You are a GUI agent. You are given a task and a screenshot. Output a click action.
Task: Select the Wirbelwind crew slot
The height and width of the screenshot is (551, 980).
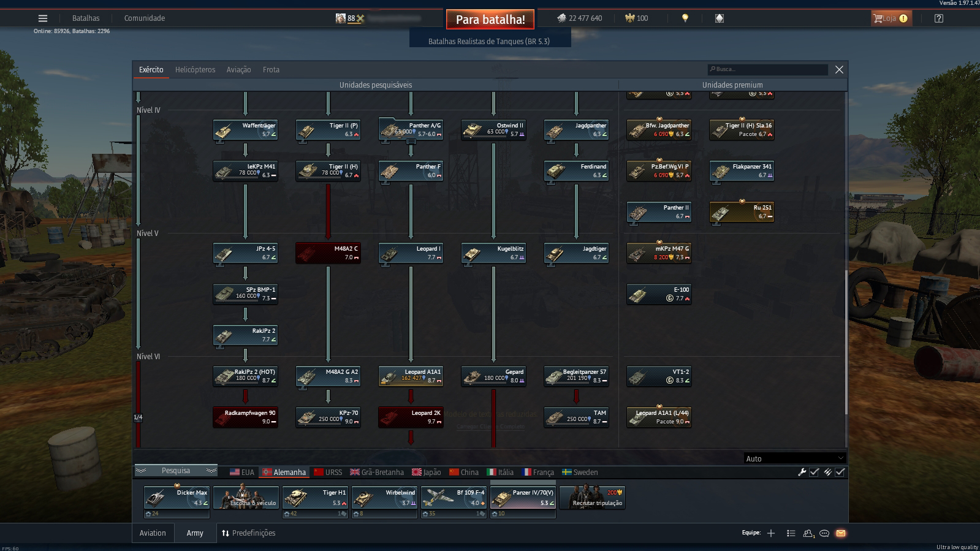384,501
